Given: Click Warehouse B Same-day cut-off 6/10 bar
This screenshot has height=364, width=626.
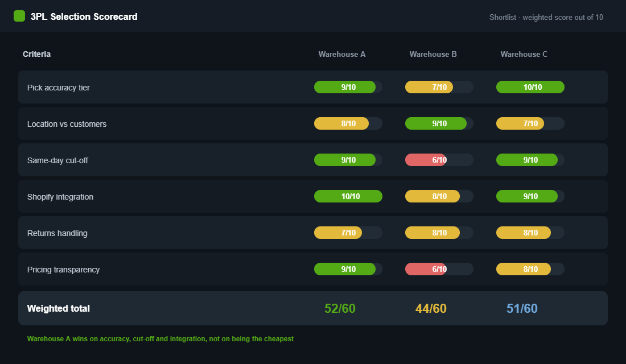Looking at the screenshot, I should [439, 160].
